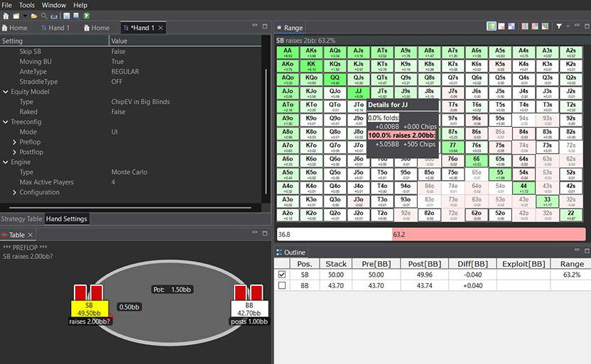Select the KK cell in range grid
This screenshot has height=364, width=591.
coord(311,66)
